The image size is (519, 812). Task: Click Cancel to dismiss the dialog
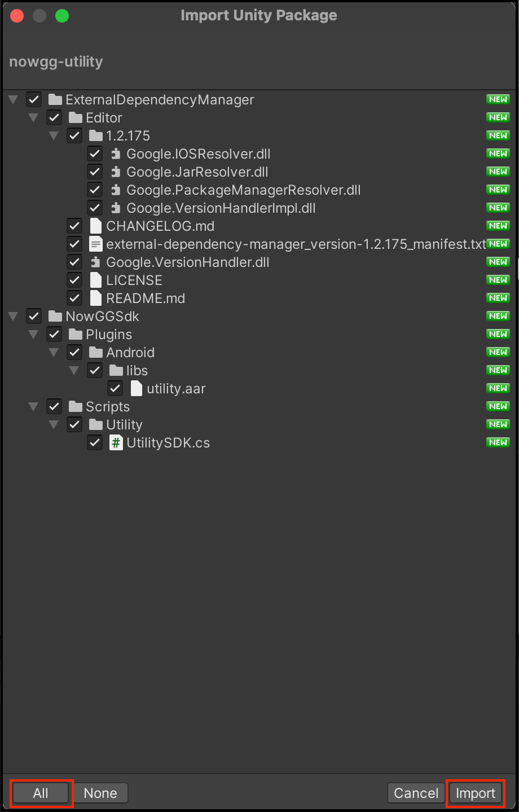(x=416, y=793)
